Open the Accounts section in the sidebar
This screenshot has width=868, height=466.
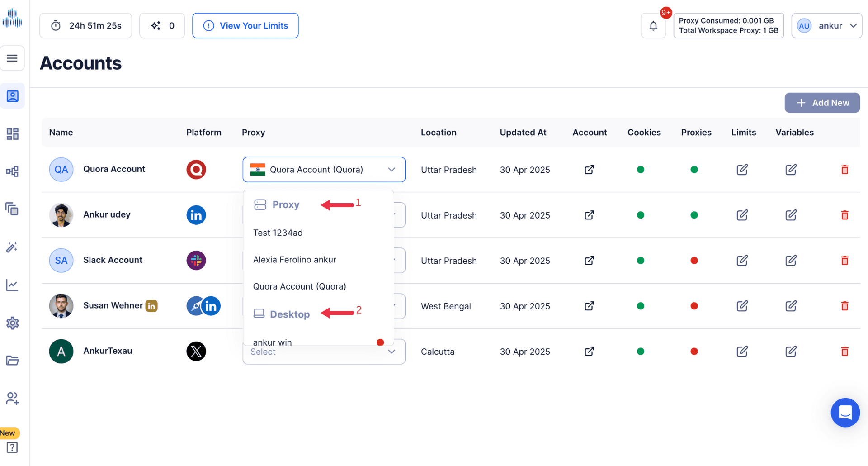(12, 96)
